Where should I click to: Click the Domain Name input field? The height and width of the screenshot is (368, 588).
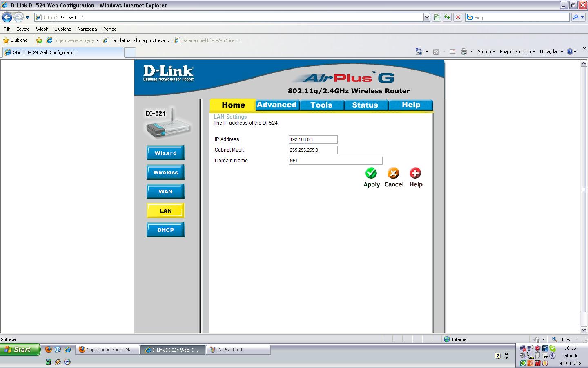click(x=336, y=161)
